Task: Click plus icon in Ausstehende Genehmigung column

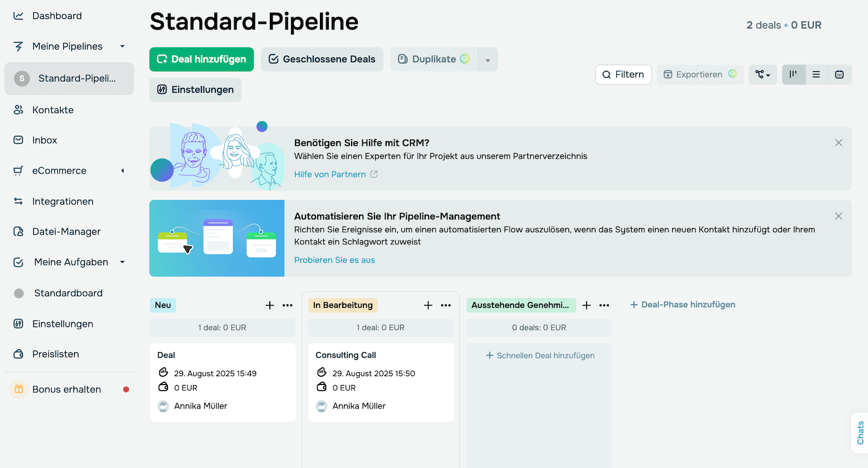Action: [586, 306]
